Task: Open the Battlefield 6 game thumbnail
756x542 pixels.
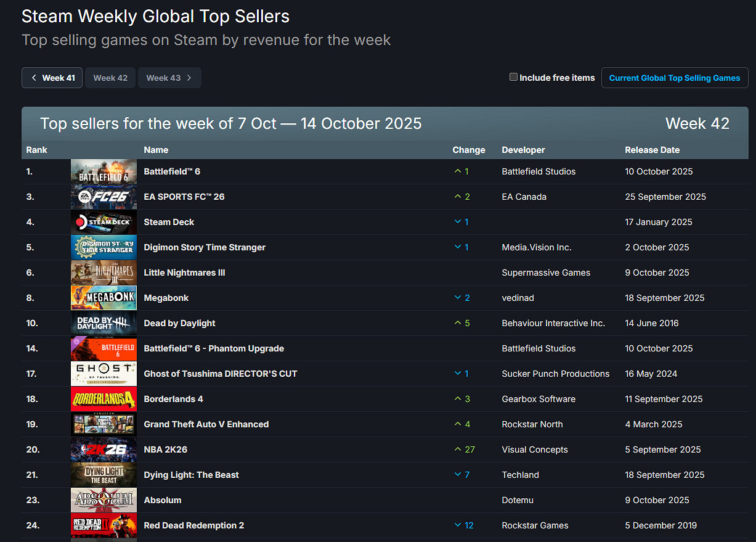Action: point(104,171)
